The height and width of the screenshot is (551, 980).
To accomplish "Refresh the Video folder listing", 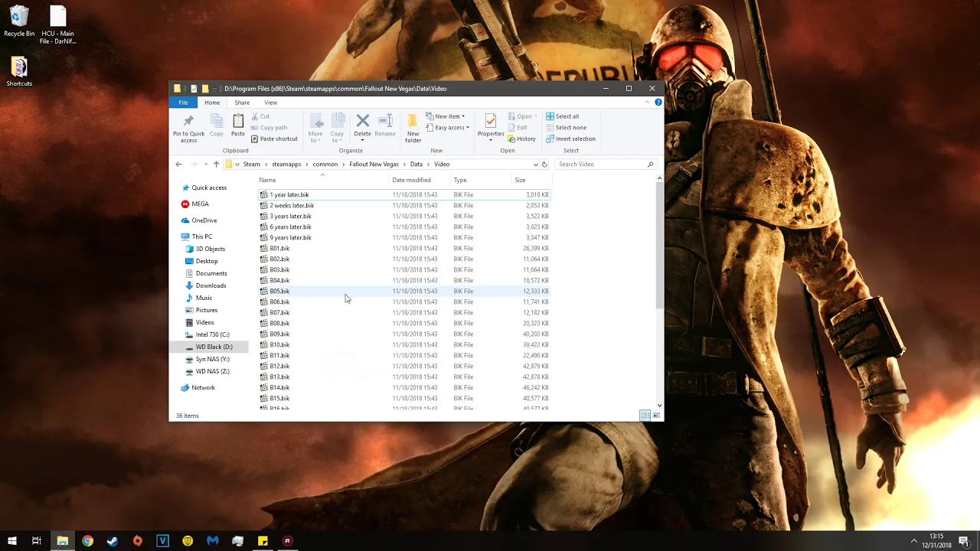I will (544, 164).
